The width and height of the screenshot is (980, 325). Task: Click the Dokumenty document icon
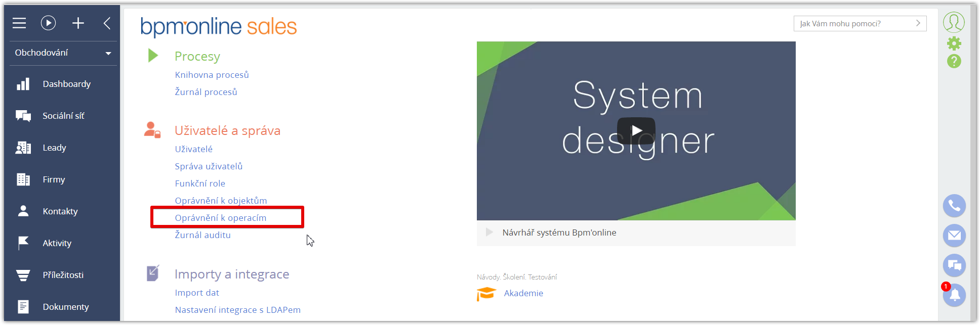[x=23, y=307]
